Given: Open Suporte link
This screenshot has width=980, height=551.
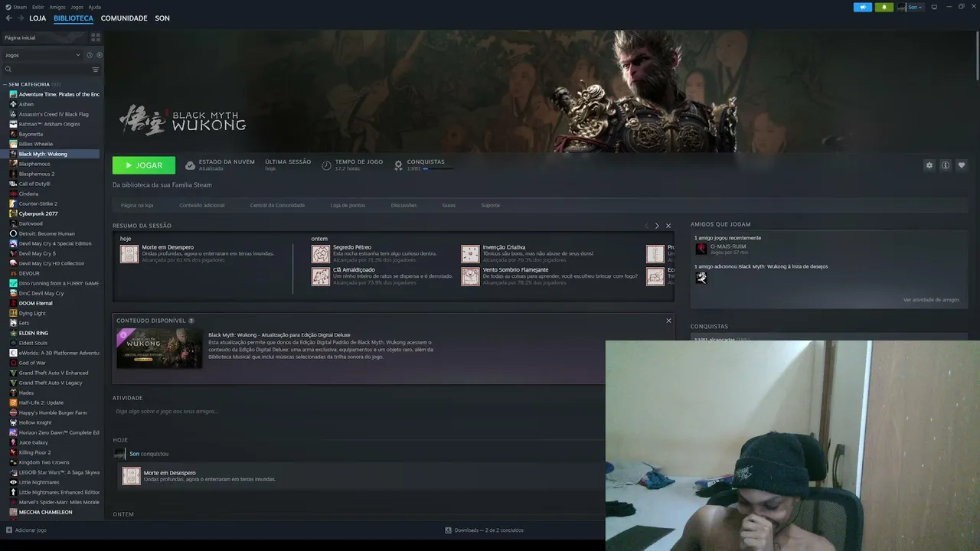Looking at the screenshot, I should click(x=490, y=205).
